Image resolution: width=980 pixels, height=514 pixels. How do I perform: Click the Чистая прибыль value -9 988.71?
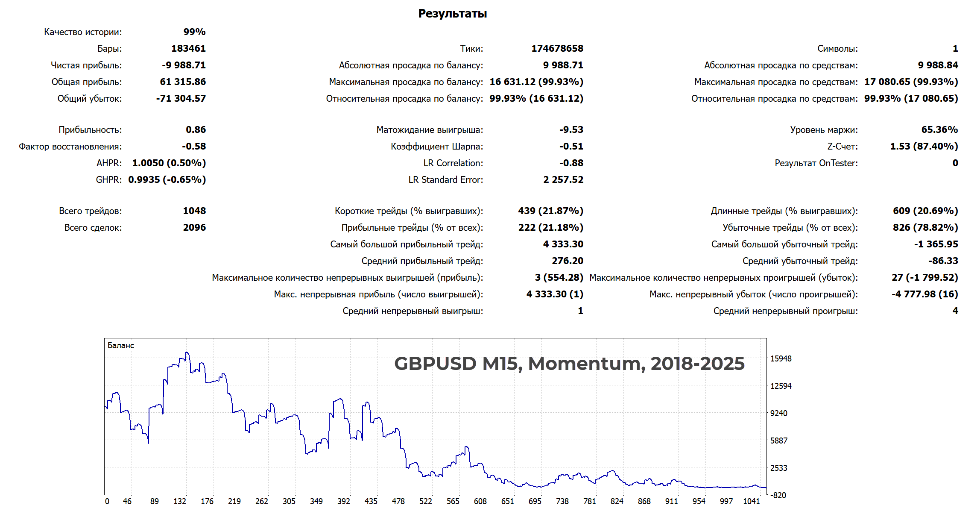[184, 65]
